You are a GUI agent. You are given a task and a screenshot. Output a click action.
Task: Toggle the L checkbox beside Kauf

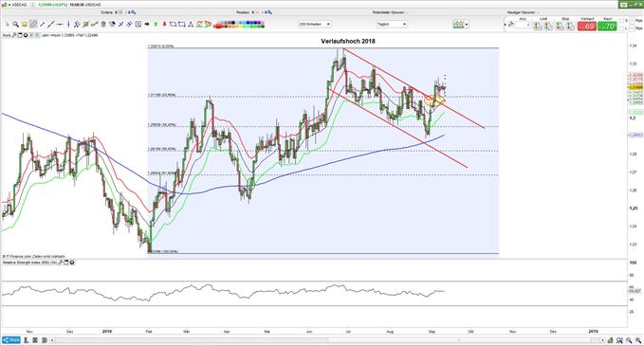pyautogui.click(x=621, y=27)
